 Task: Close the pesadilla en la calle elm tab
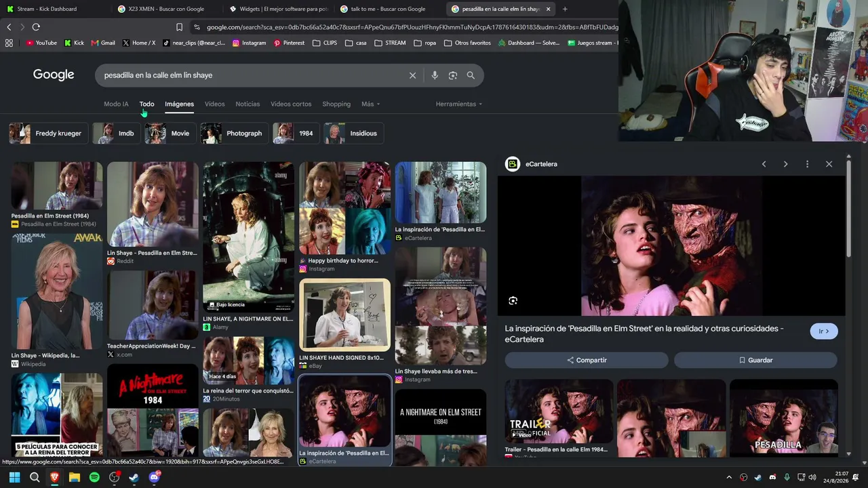point(548,9)
